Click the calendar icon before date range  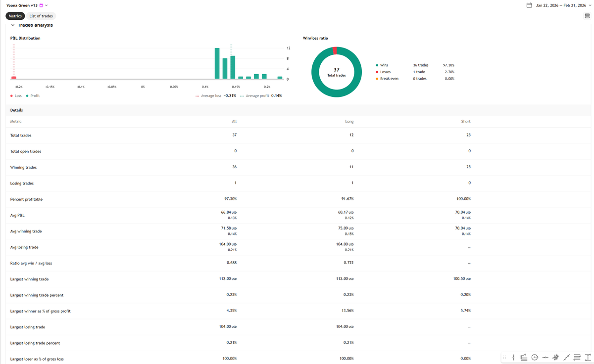[x=529, y=5]
